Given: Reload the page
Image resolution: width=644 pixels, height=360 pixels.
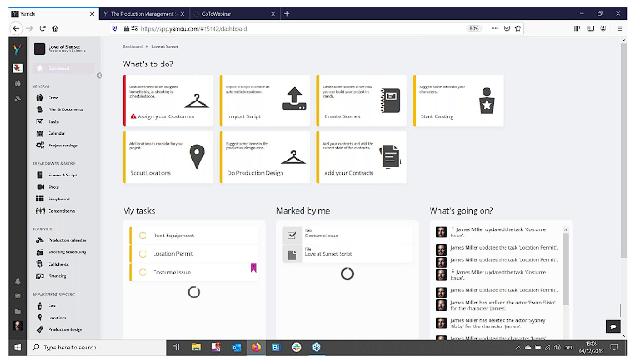Looking at the screenshot, I should click(42, 29).
